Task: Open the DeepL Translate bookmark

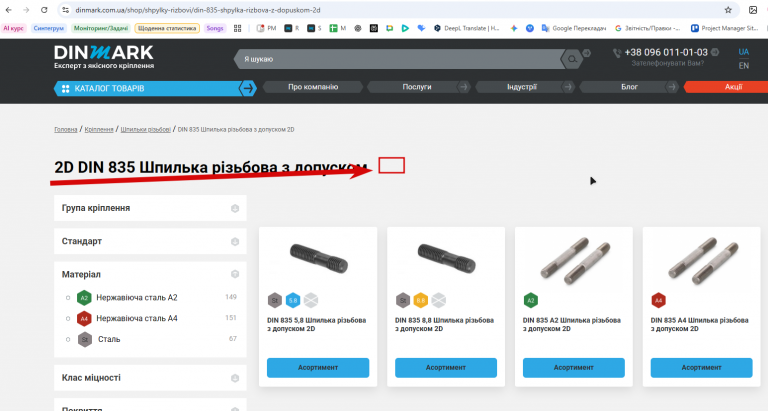Action: click(466, 28)
